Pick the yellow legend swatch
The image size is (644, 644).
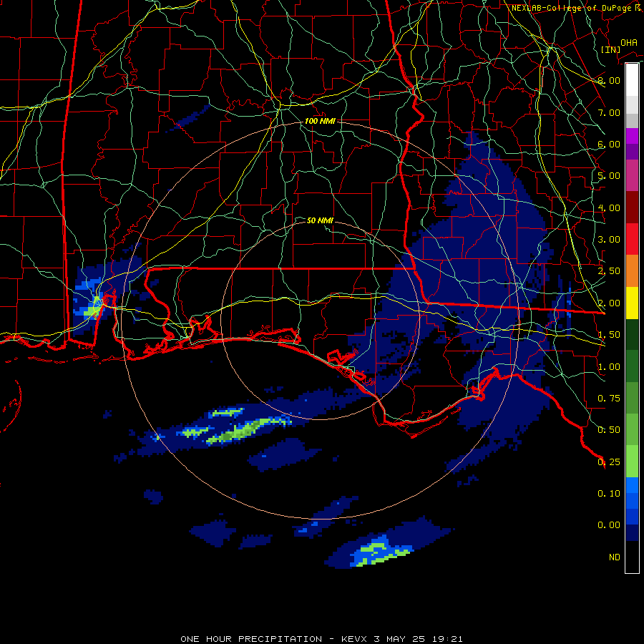pyautogui.click(x=632, y=303)
